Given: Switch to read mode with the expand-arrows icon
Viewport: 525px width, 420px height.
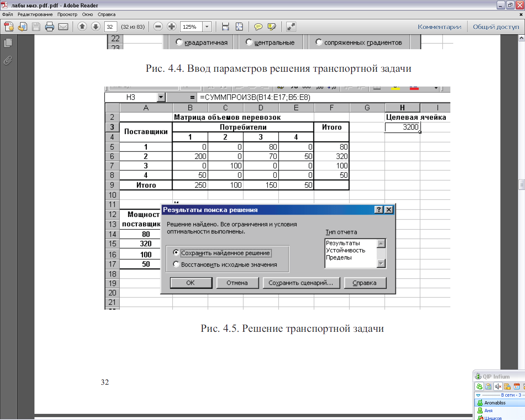Looking at the screenshot, I should pos(291,27).
